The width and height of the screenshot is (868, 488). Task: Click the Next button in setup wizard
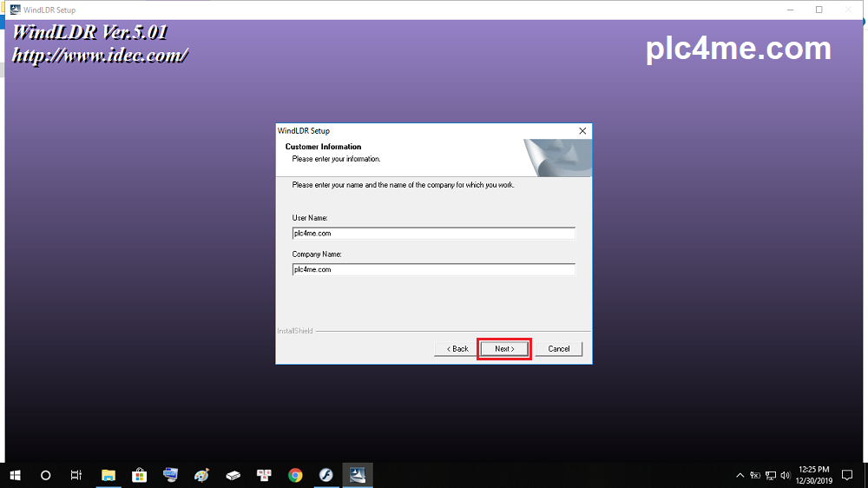click(x=504, y=349)
